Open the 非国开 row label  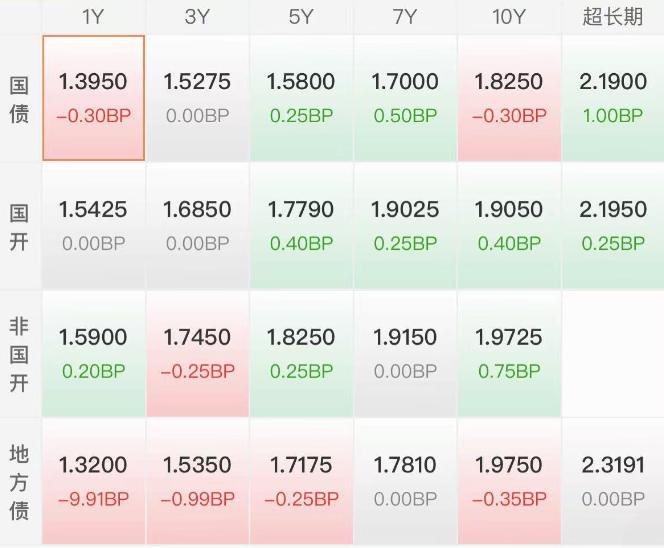click(19, 353)
